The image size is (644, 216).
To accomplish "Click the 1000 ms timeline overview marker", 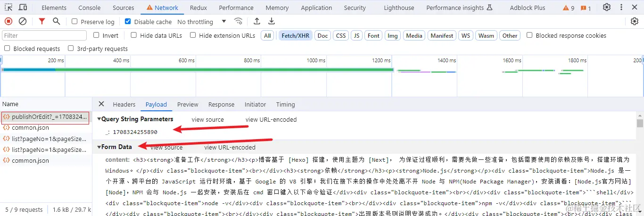I will click(315, 60).
